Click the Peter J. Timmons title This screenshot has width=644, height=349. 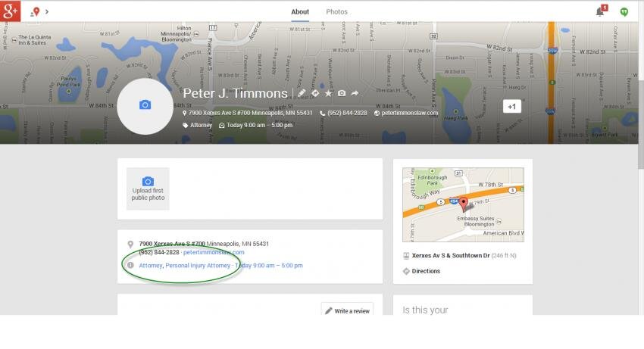(235, 93)
